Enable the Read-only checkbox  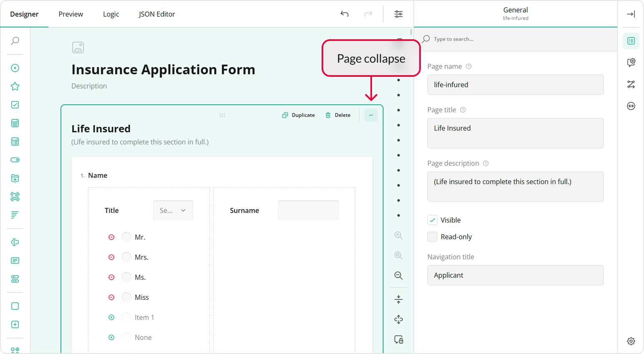[x=433, y=237]
